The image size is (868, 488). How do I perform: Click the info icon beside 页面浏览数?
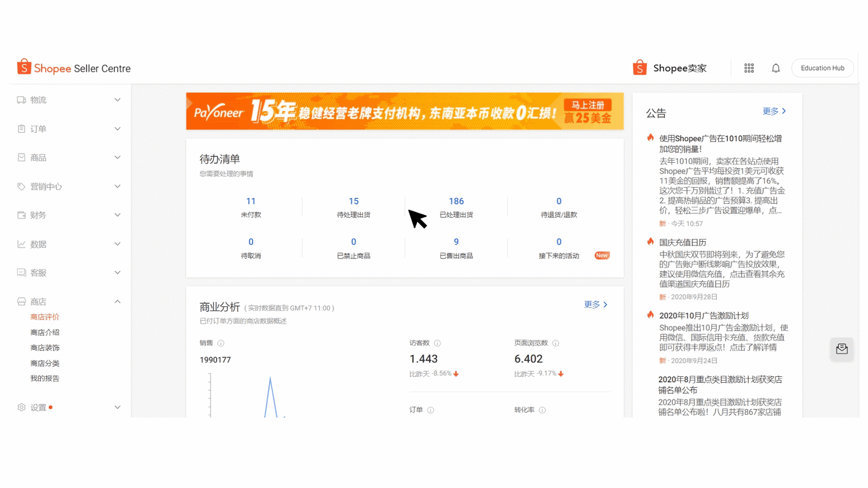pos(556,343)
